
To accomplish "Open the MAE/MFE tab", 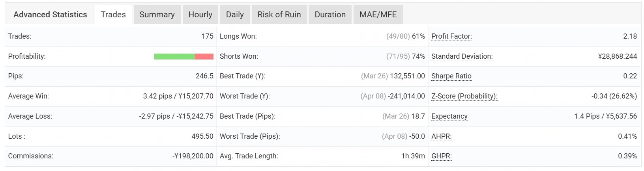I will tap(378, 15).
